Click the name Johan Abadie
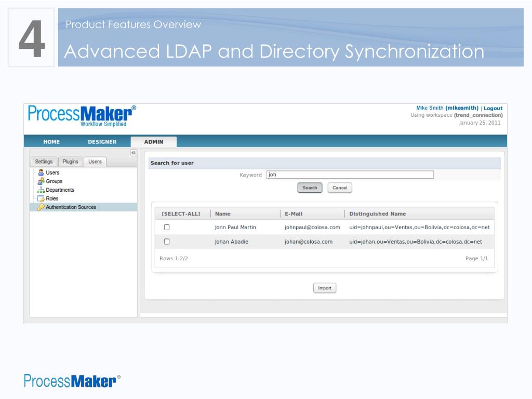This screenshot has height=399, width=532. (x=231, y=242)
